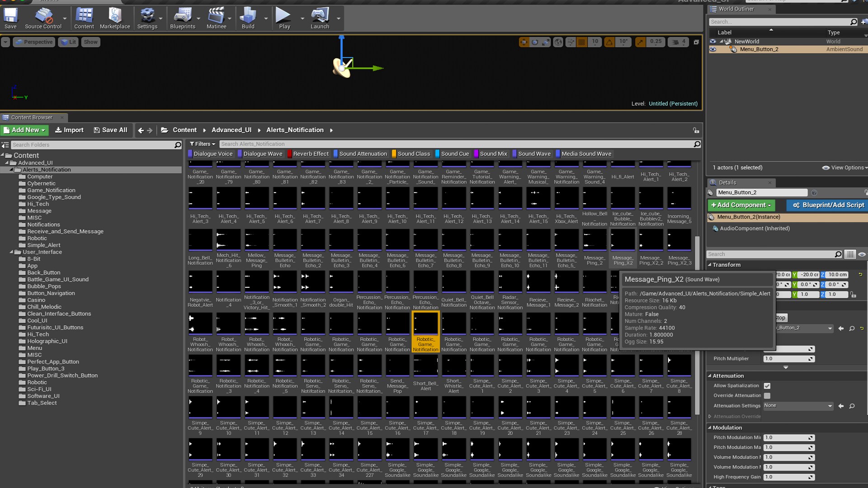Image resolution: width=868 pixels, height=488 pixels.
Task: Toggle visibility of the Menu_Button_2 actor
Action: click(713, 49)
